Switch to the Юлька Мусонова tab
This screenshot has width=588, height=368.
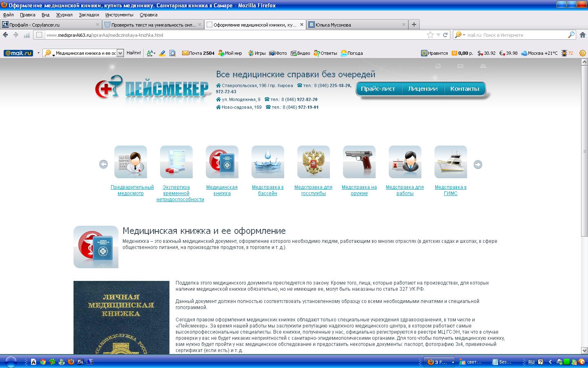pos(357,25)
